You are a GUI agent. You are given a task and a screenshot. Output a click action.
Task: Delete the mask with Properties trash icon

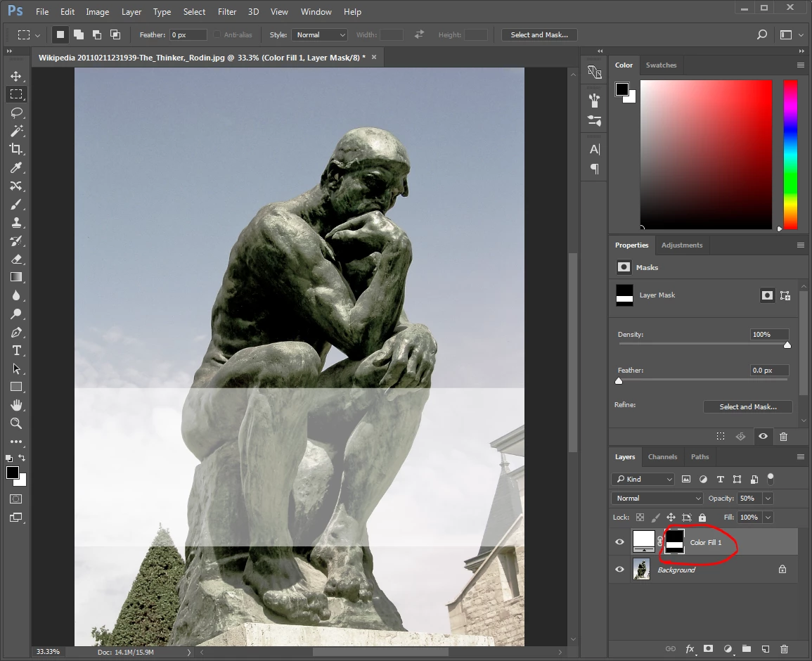point(783,437)
